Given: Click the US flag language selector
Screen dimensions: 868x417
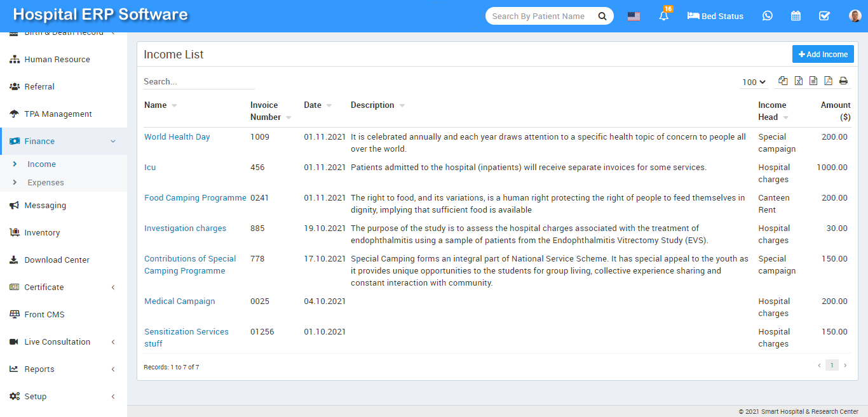Looking at the screenshot, I should 634,17.
